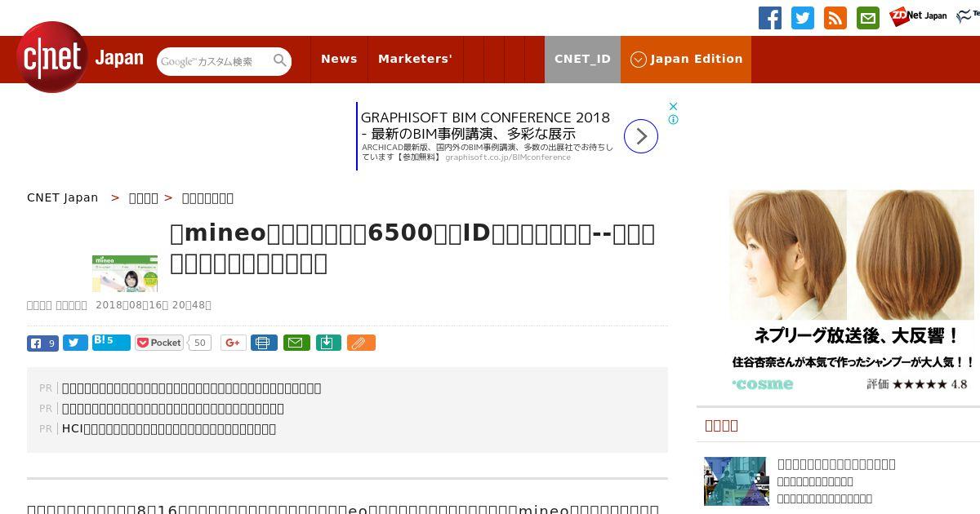Email the article with green mail icon
The height and width of the screenshot is (514, 980).
(296, 343)
